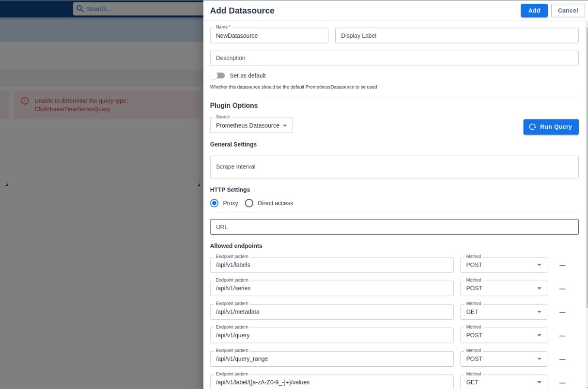Open Method dropdown for /api/v1/metadata

503,312
